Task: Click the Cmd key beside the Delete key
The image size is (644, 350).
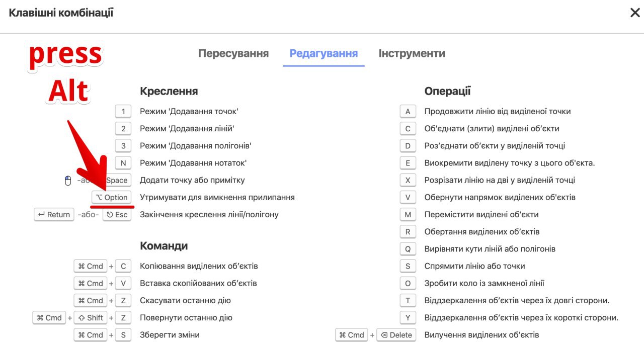Action: [352, 335]
